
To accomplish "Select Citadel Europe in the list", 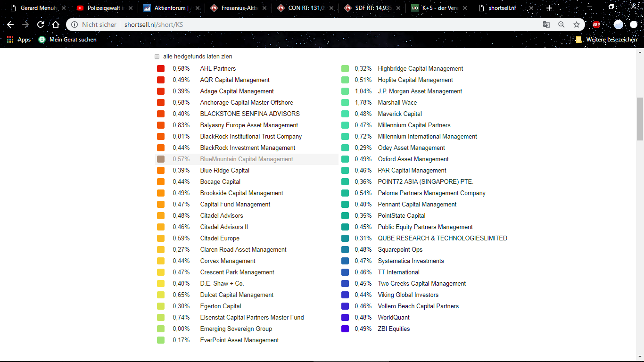I will coord(220,238).
